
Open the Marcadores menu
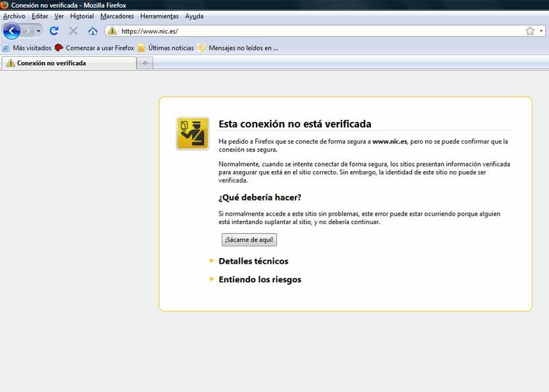pyautogui.click(x=117, y=16)
